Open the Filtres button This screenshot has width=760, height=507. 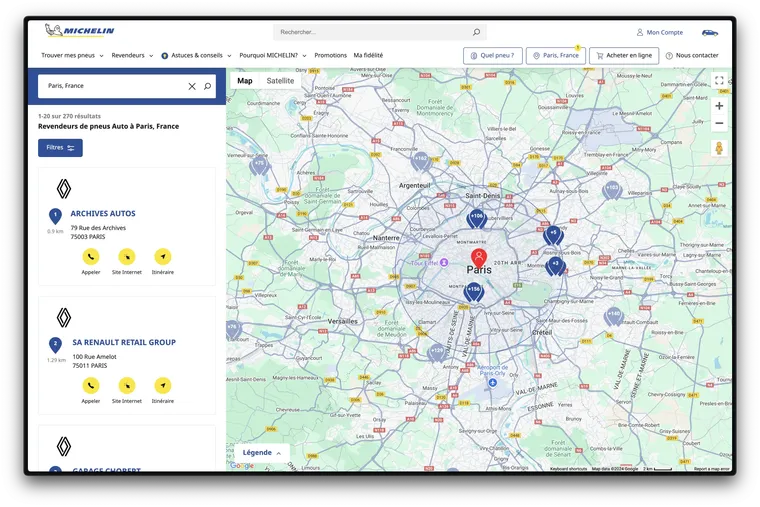[x=60, y=148]
